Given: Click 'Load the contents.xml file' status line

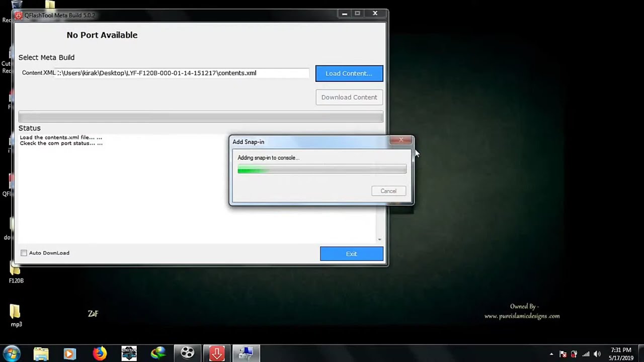Looking at the screenshot, I should (x=61, y=137).
